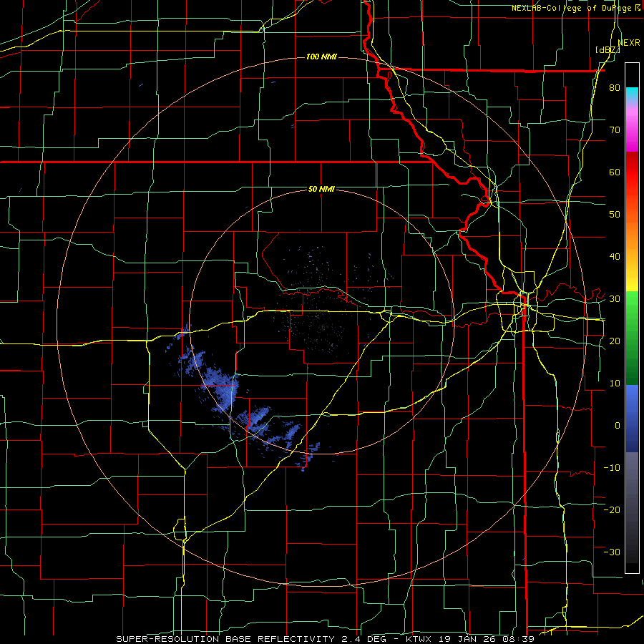Click the 50 NMI range ring label
The height and width of the screenshot is (644, 644).
pos(321,190)
